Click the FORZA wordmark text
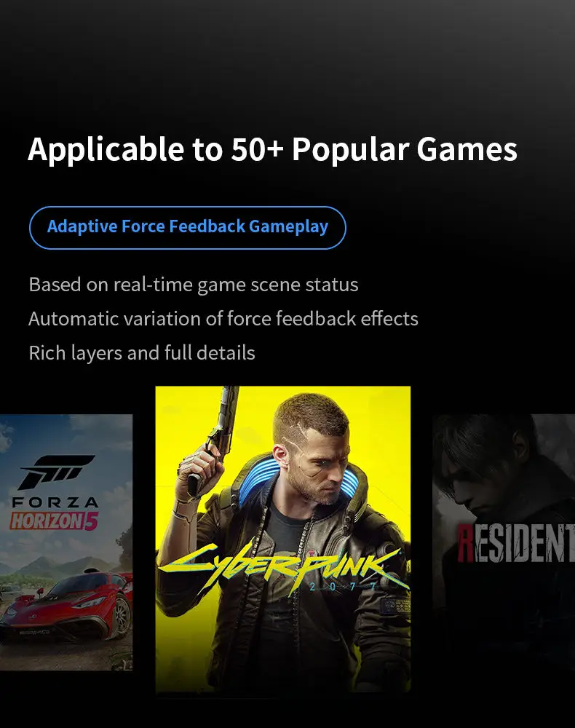This screenshot has width=575, height=728. (55, 502)
